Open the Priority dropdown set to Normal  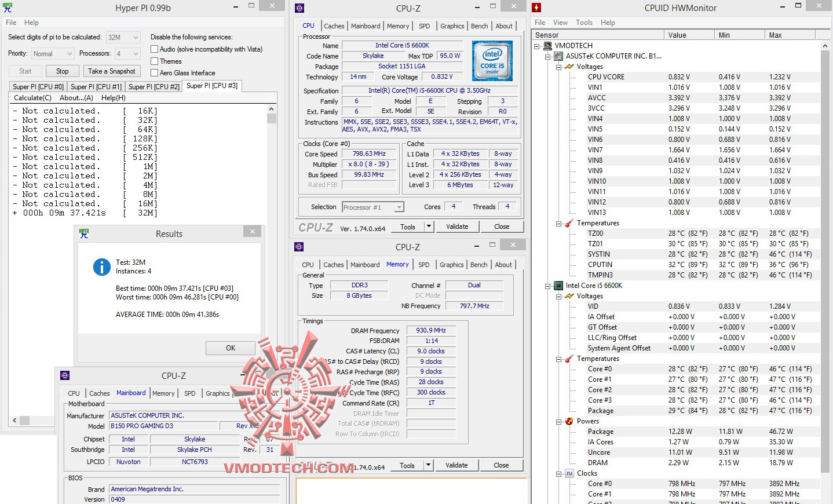[x=53, y=53]
